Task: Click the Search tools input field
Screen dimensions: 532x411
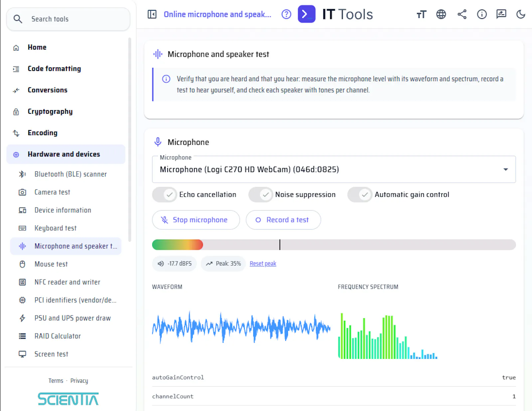Action: coord(68,19)
